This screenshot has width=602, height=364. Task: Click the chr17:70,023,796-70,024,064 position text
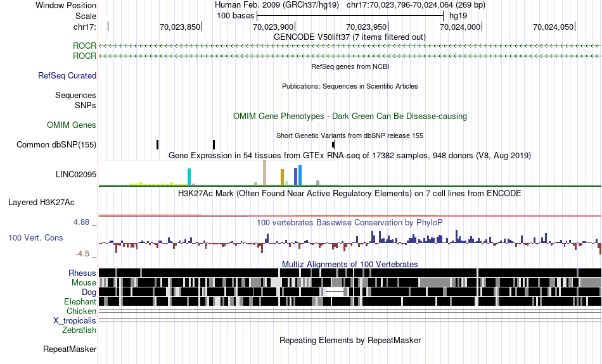tap(416, 5)
